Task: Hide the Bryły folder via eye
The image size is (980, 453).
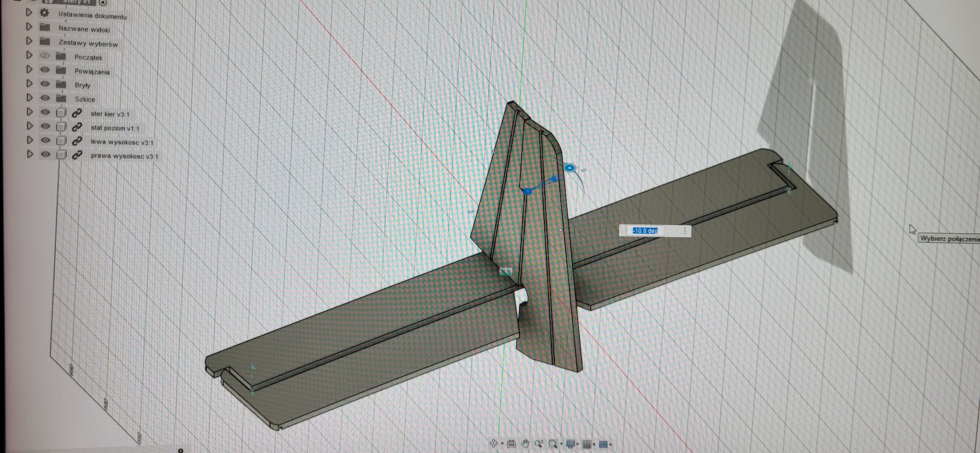Action: point(45,84)
